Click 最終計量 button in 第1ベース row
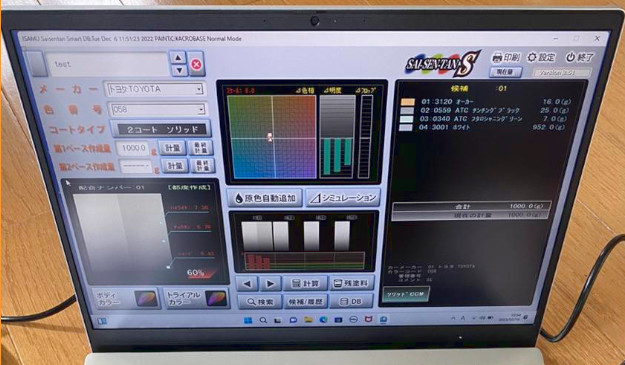This screenshot has width=625, height=365. pos(200,147)
